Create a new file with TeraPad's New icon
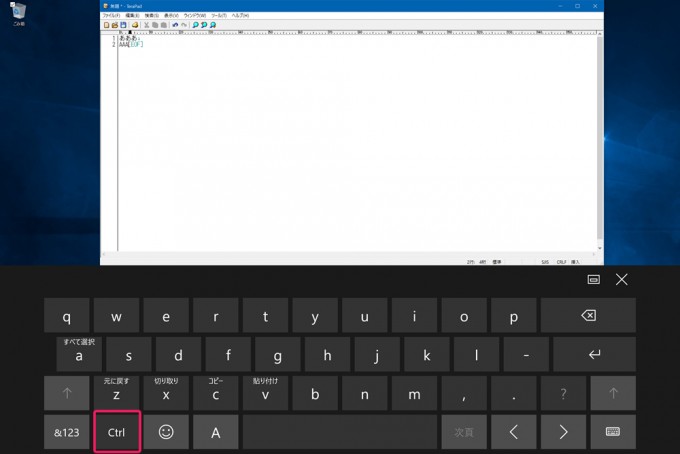Screen dimensions: 680x454 tap(106, 25)
